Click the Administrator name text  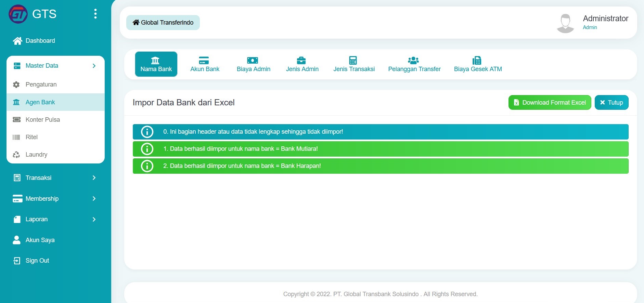coord(605,18)
